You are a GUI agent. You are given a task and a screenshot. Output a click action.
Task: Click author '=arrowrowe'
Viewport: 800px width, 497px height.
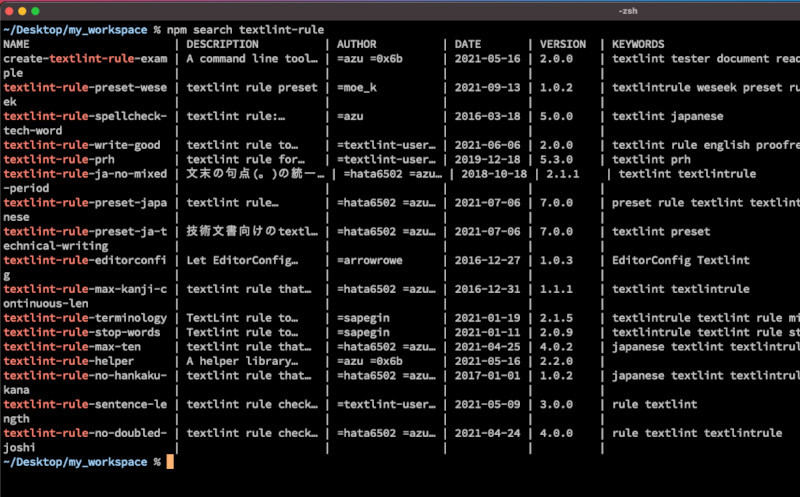369,260
